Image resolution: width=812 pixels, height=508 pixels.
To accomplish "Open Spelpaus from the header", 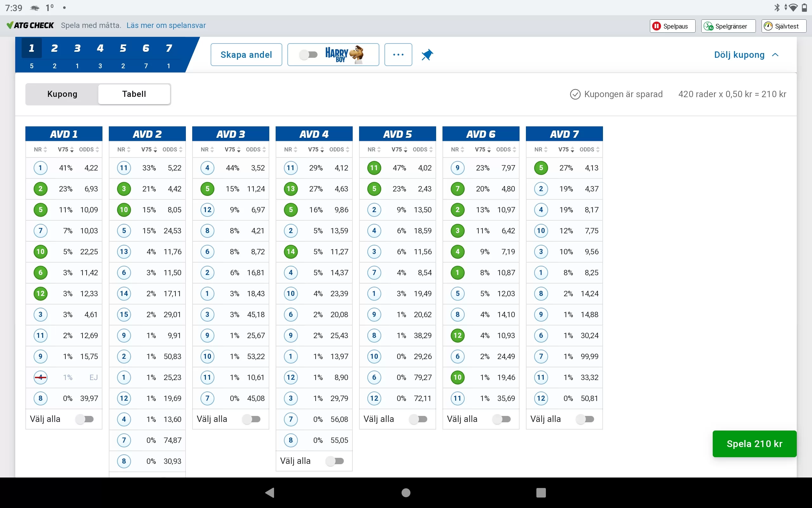I will (672, 26).
